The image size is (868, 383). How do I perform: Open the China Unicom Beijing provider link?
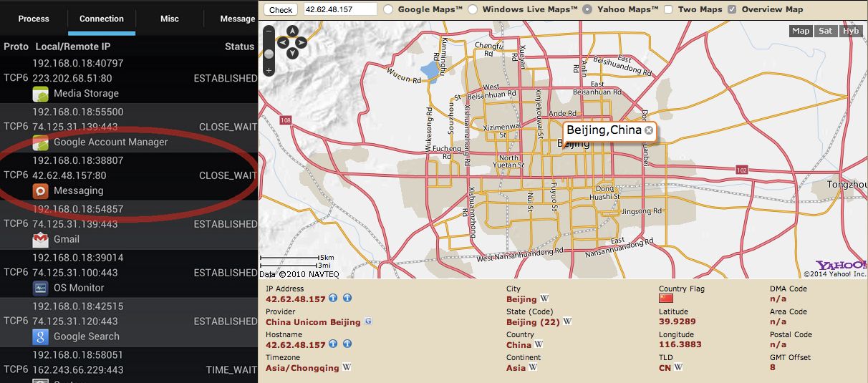click(313, 322)
